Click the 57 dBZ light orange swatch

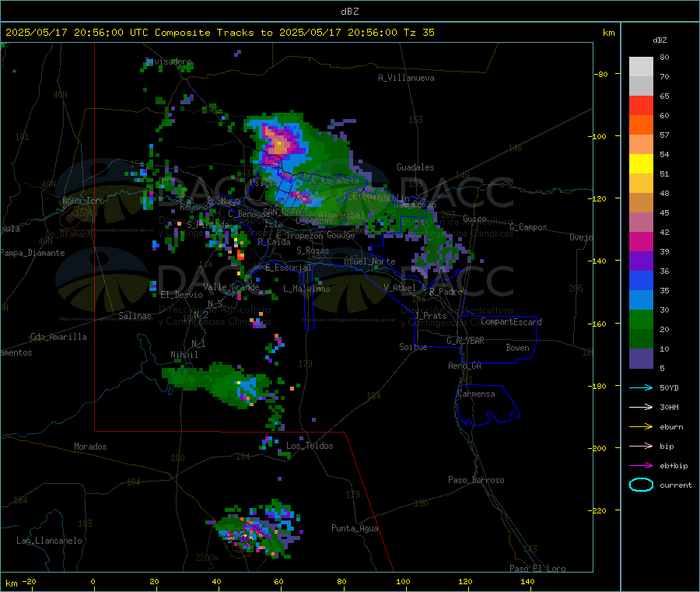click(641, 144)
